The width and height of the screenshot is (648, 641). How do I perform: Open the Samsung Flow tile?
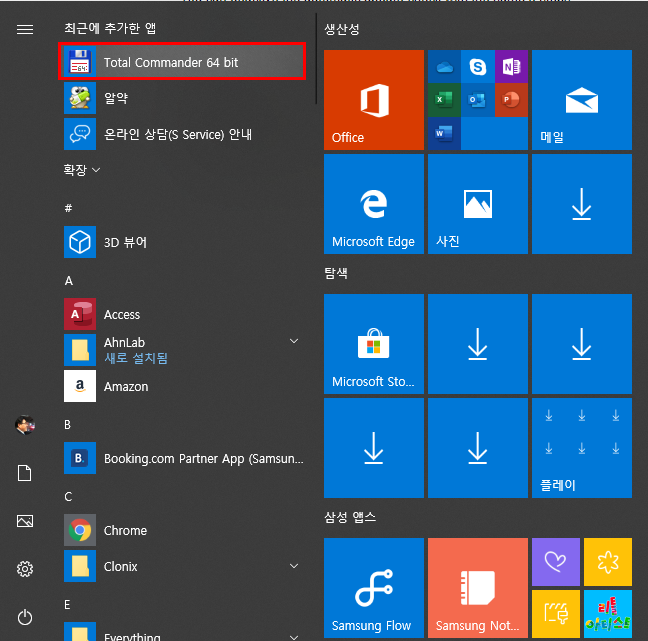coord(374,588)
